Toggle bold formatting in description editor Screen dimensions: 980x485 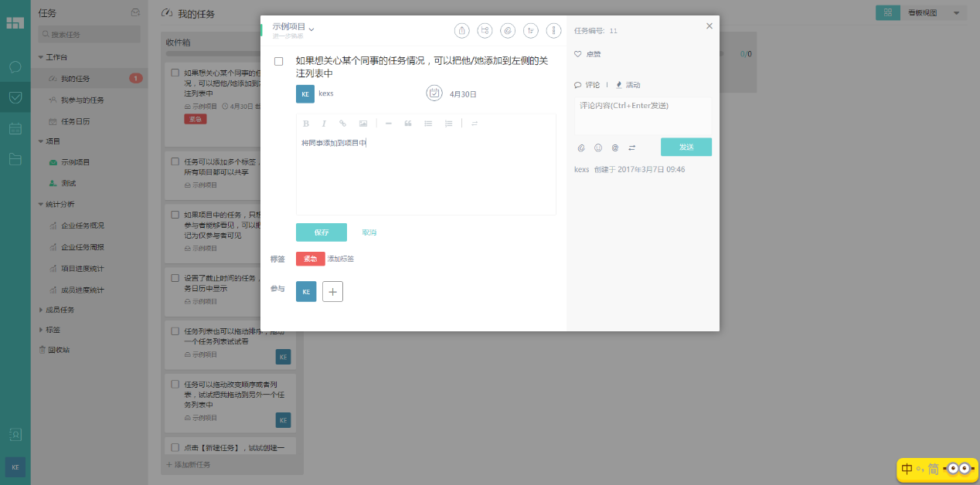point(305,124)
